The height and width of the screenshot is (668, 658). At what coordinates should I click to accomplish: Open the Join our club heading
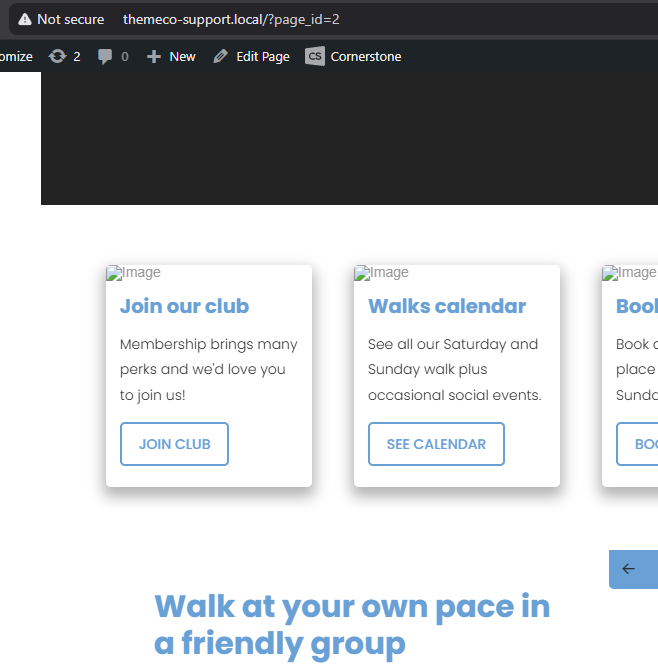coord(184,306)
